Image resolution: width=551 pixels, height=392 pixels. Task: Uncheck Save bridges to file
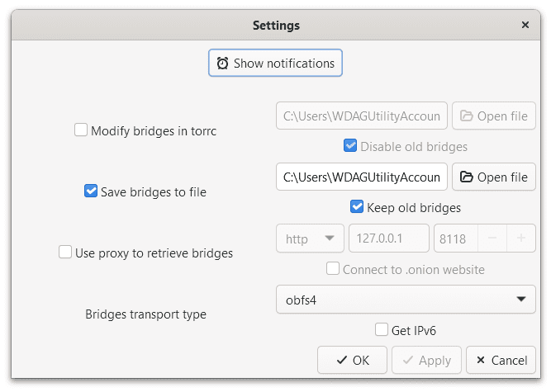[x=91, y=191]
